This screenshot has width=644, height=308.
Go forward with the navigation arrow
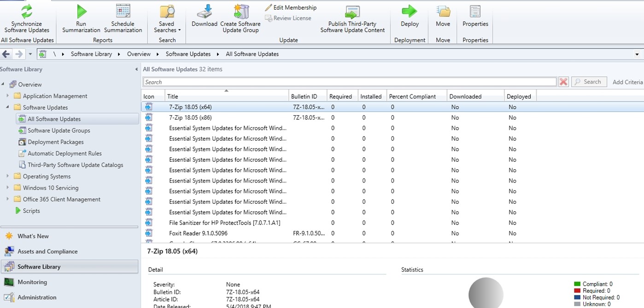[x=19, y=54]
